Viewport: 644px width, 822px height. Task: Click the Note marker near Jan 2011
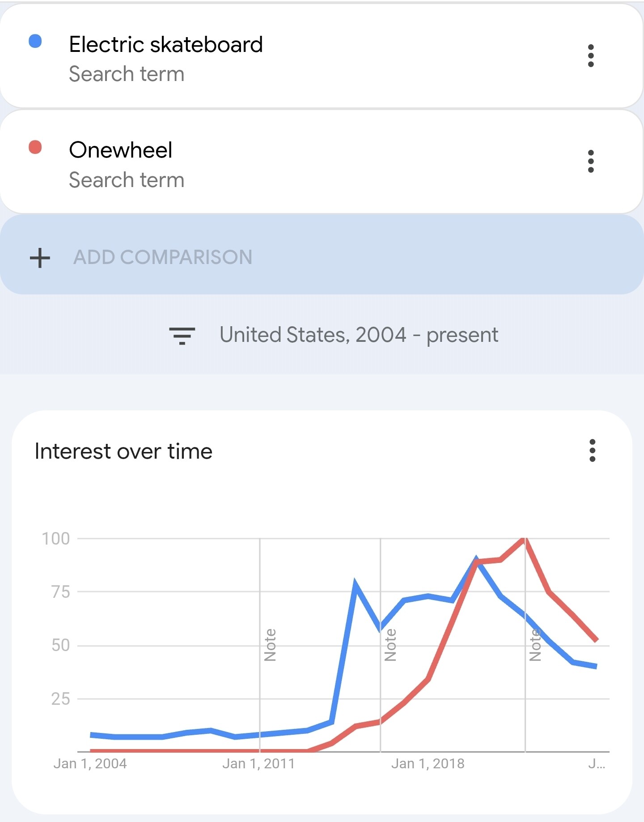[270, 645]
